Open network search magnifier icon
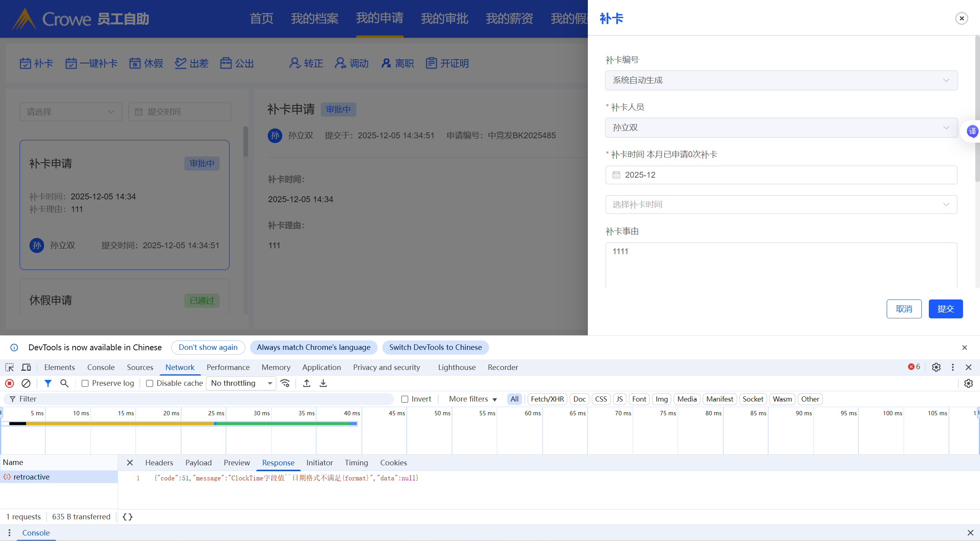The width and height of the screenshot is (980, 541). pos(64,383)
